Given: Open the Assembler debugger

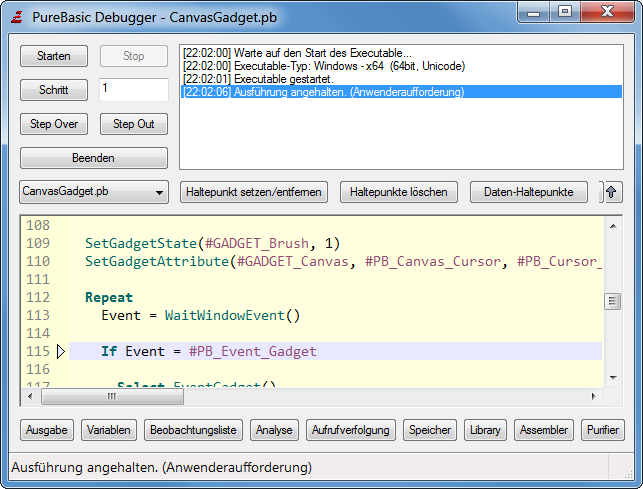Looking at the screenshot, I should (x=544, y=430).
